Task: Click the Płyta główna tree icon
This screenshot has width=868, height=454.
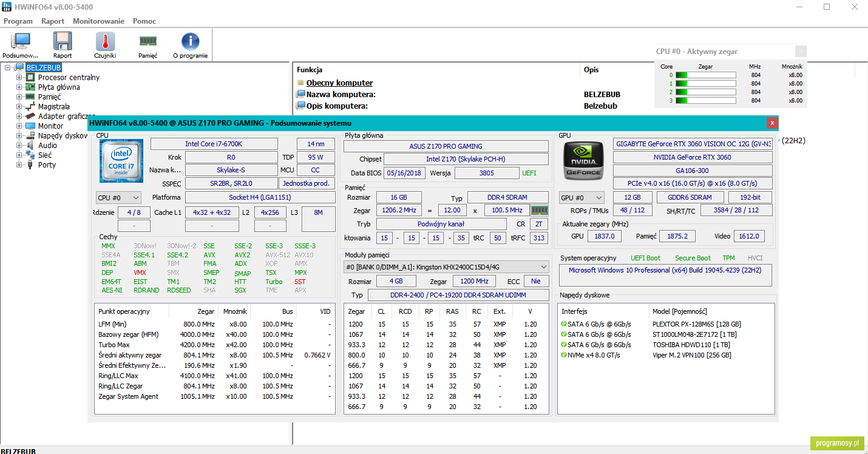Action: 30,87
